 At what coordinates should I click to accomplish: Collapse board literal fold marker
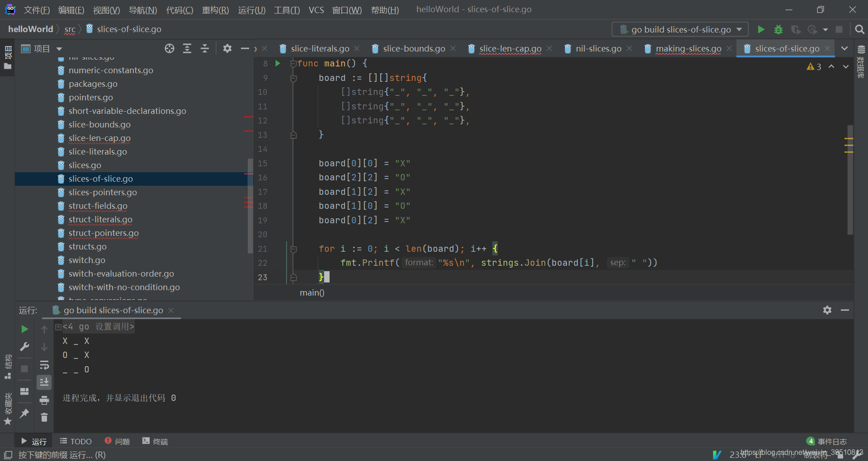293,78
